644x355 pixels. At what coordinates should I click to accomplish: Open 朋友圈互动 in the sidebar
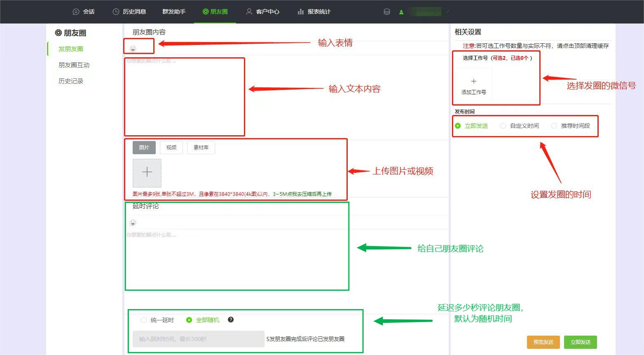[x=74, y=65]
